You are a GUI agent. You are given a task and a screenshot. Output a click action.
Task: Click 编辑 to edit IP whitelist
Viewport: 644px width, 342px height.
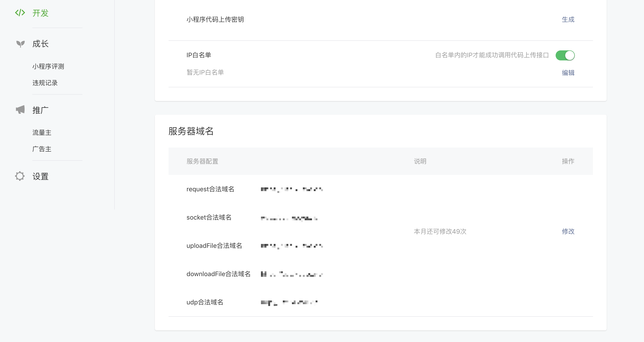pyautogui.click(x=568, y=73)
